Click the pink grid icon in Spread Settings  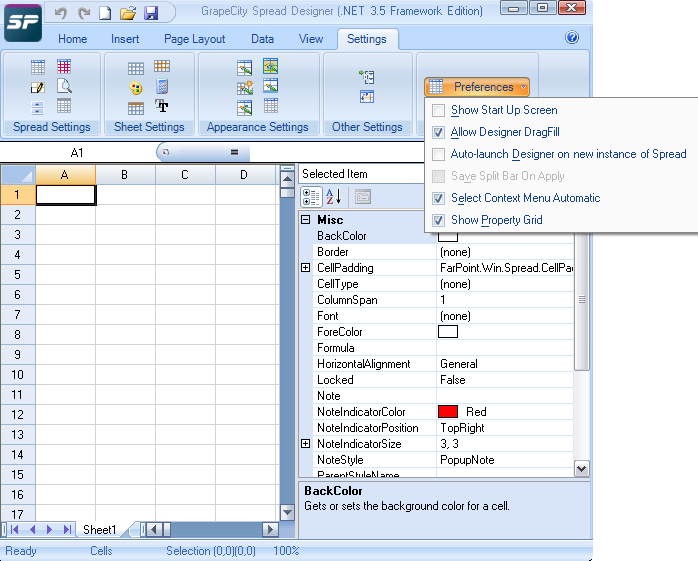(64, 67)
